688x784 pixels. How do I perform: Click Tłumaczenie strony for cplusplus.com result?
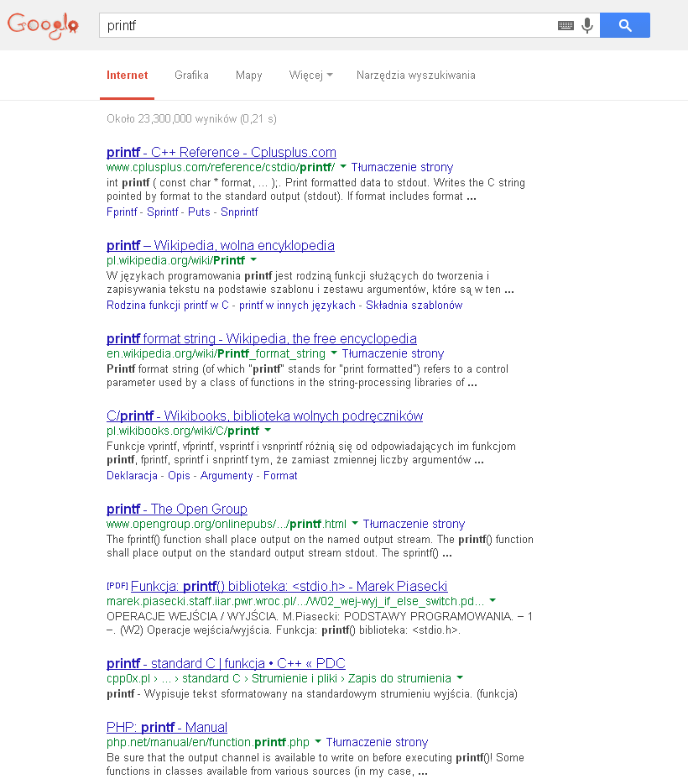coord(402,167)
